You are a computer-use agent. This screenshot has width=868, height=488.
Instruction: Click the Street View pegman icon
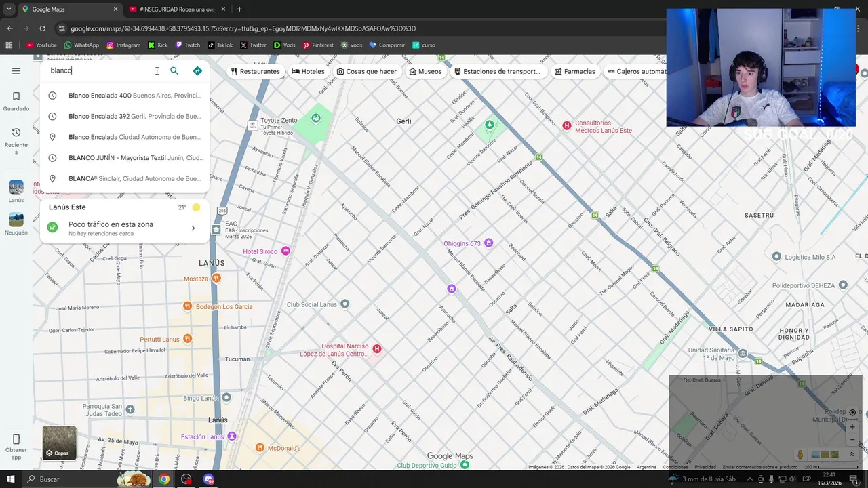click(x=800, y=455)
